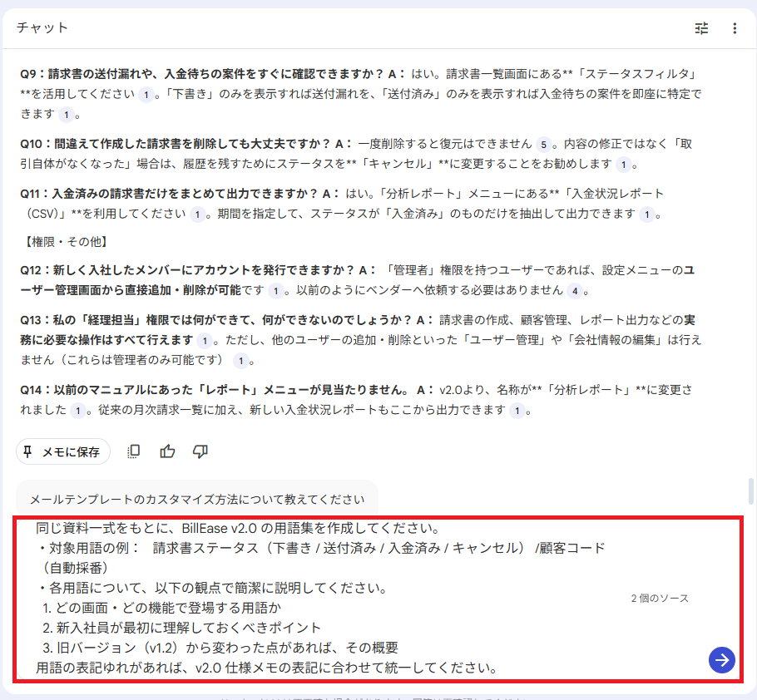This screenshot has height=700, width=757.
Task: Open citation 1 after 「管理者のみ可能です）」 in Q13
Action: (241, 361)
